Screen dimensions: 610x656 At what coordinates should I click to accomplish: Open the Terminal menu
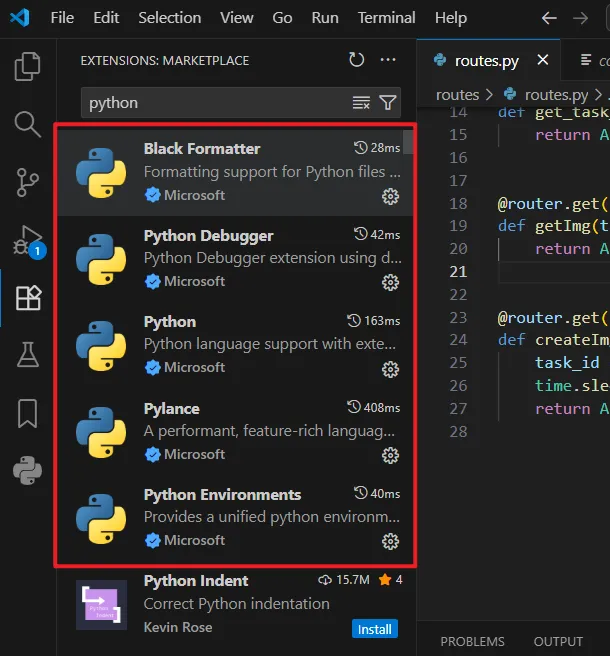click(x=387, y=18)
